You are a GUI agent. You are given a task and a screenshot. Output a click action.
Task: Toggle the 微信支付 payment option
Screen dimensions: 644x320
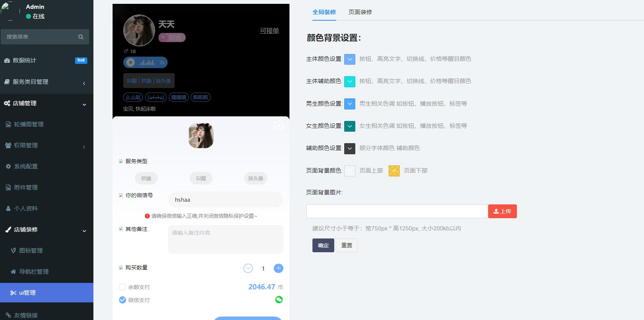[x=123, y=300]
